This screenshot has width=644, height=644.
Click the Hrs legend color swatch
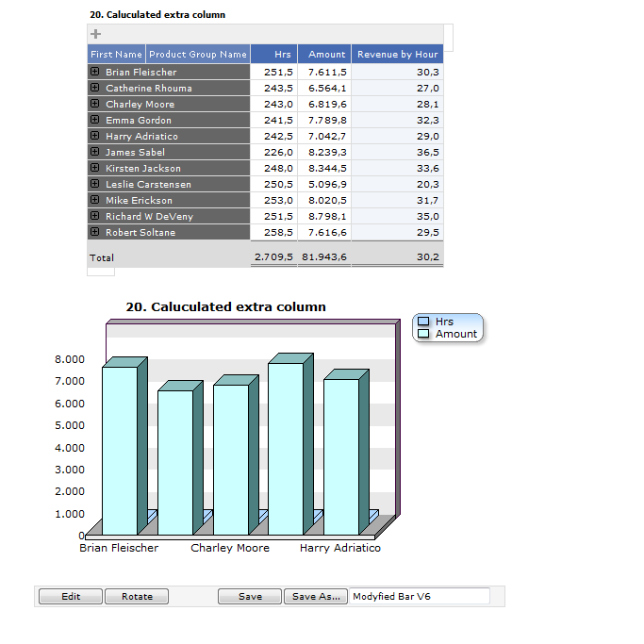coord(423,322)
